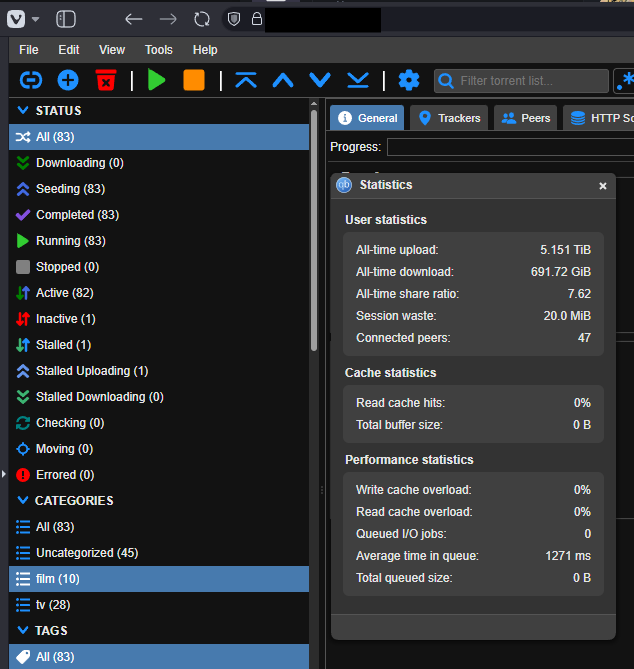The image size is (634, 669).
Task: Switch to the Trackers tab
Action: coord(449,118)
